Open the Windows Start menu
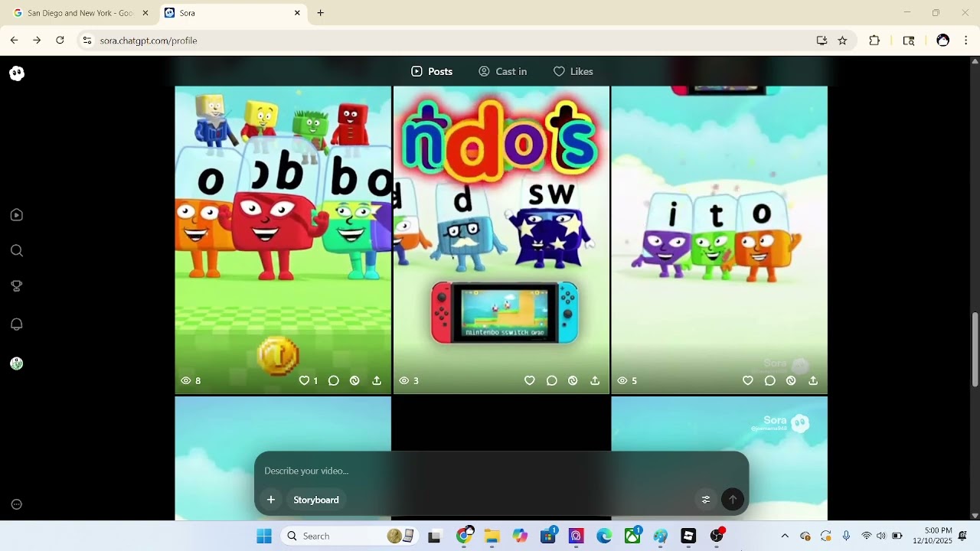The width and height of the screenshot is (980, 551). click(x=264, y=536)
